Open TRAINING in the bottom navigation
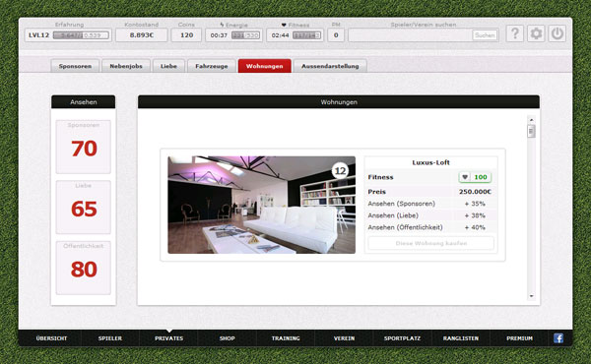The image size is (591, 364). (x=286, y=338)
